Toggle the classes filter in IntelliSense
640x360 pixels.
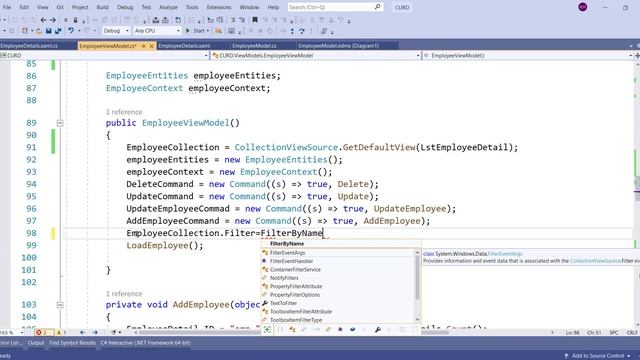[292, 329]
